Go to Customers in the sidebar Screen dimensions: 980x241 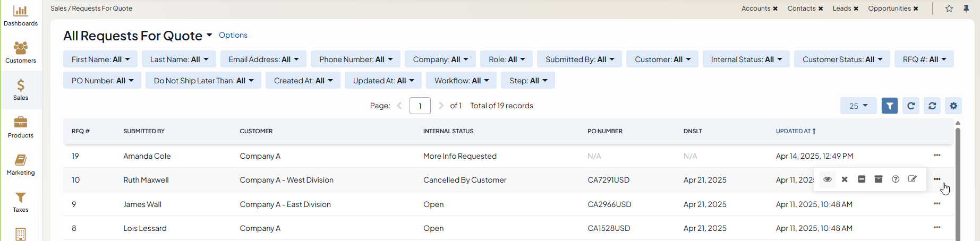point(21,53)
